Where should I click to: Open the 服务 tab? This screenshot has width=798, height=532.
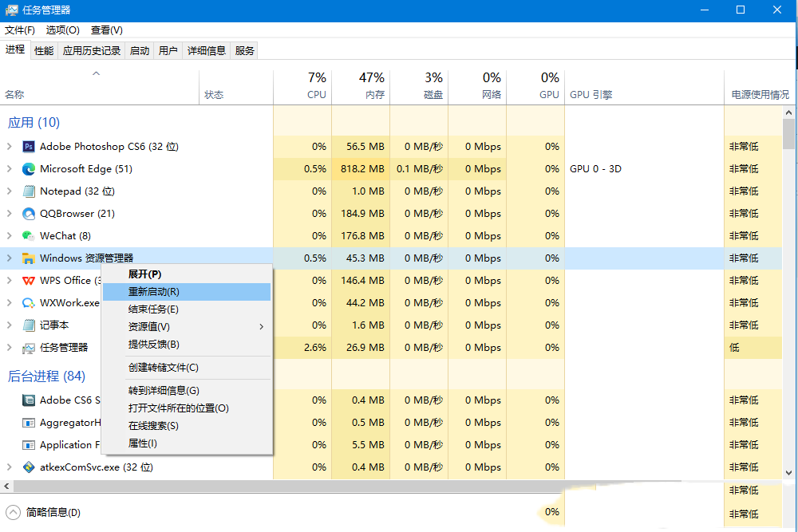243,49
